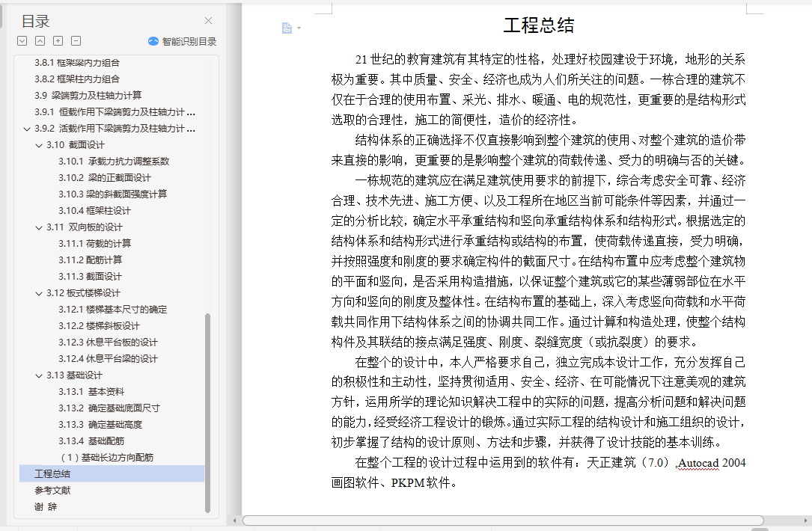Click the minus demote-level icon under 目录
Viewport: 812px width, 531px height.
click(x=76, y=41)
